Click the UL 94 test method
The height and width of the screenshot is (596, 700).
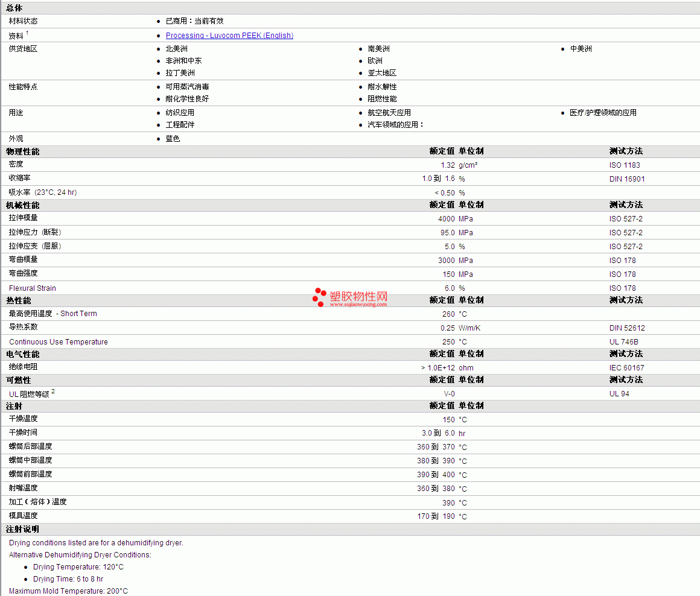coord(619,394)
